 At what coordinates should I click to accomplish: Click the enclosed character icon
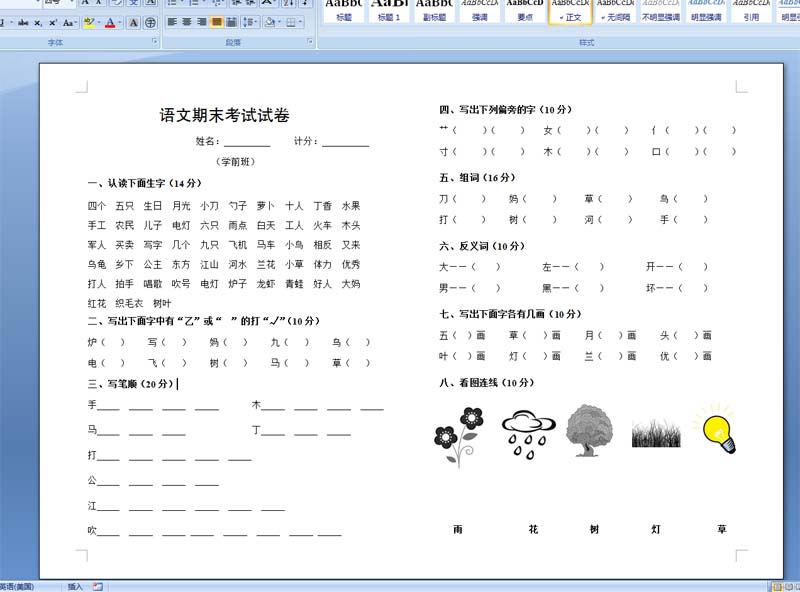point(150,22)
